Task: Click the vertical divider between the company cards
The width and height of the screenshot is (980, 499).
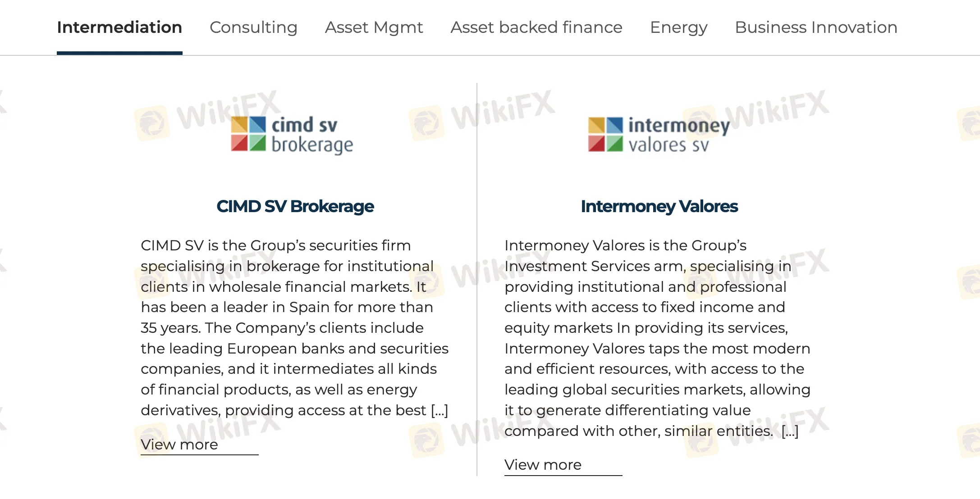Action: pos(477,279)
